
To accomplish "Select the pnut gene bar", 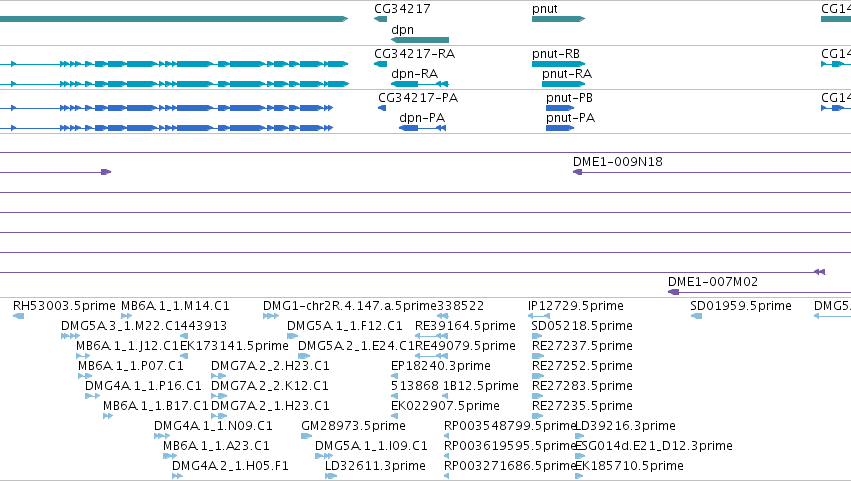I will [558, 19].
